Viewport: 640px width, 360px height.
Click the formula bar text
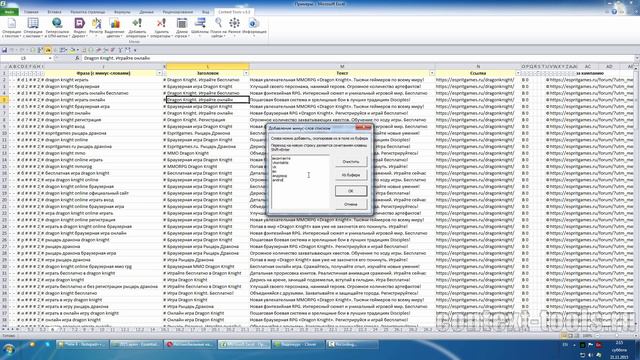click(x=117, y=58)
